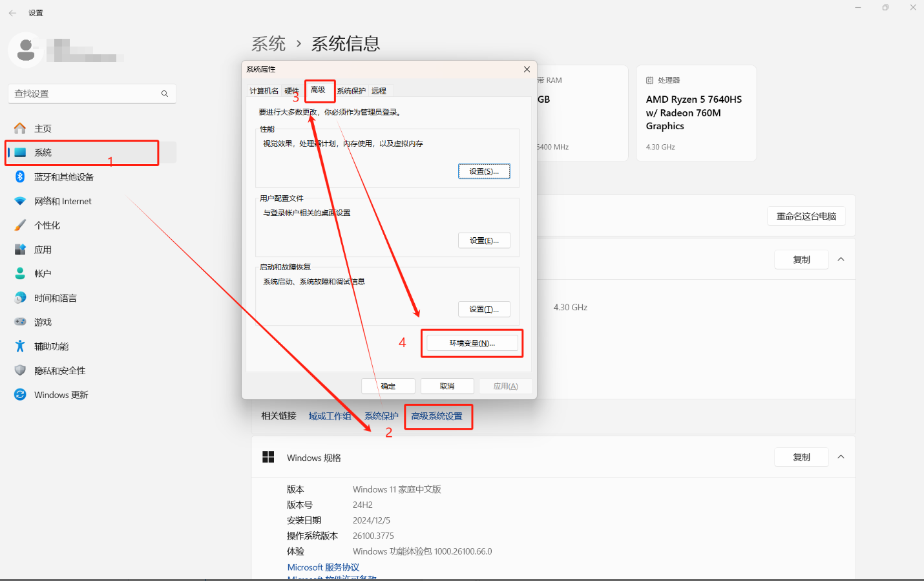
Task: Click 重命名这台电脑 button
Action: coord(806,217)
